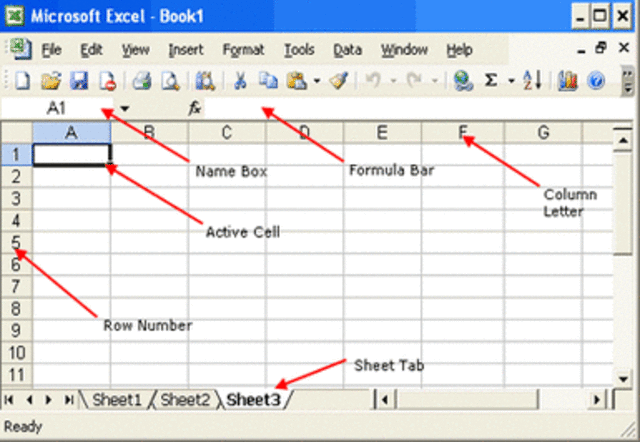Switch to the Sheet2 tab
Image resolution: width=640 pixels, height=442 pixels.
[x=185, y=400]
